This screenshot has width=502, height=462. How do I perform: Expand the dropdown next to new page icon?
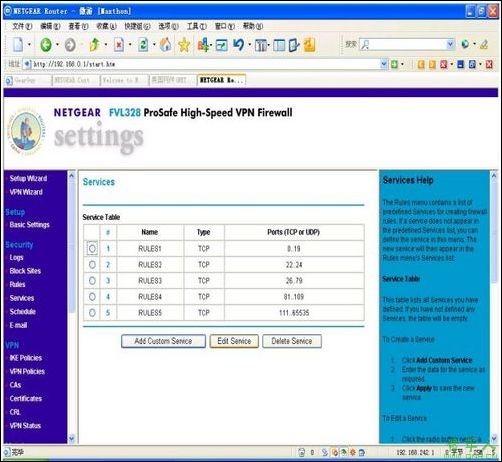(x=29, y=45)
